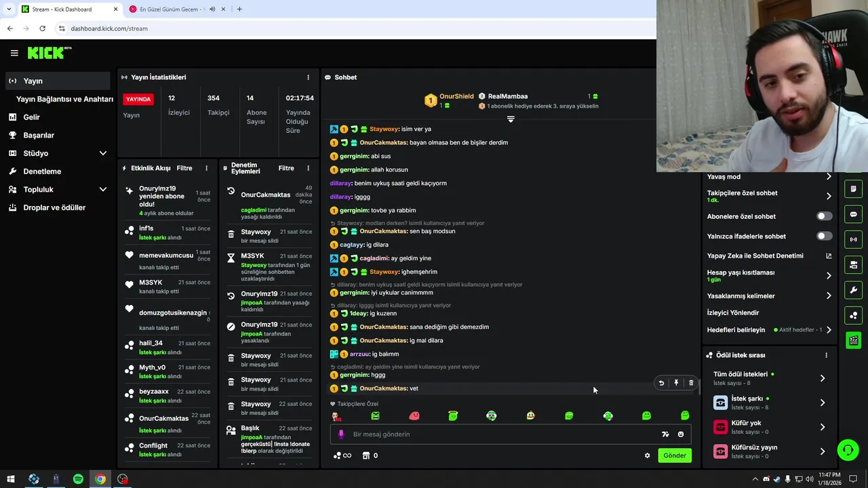Open OnurShield leaderboard profile
868x488 pixels.
(456, 96)
